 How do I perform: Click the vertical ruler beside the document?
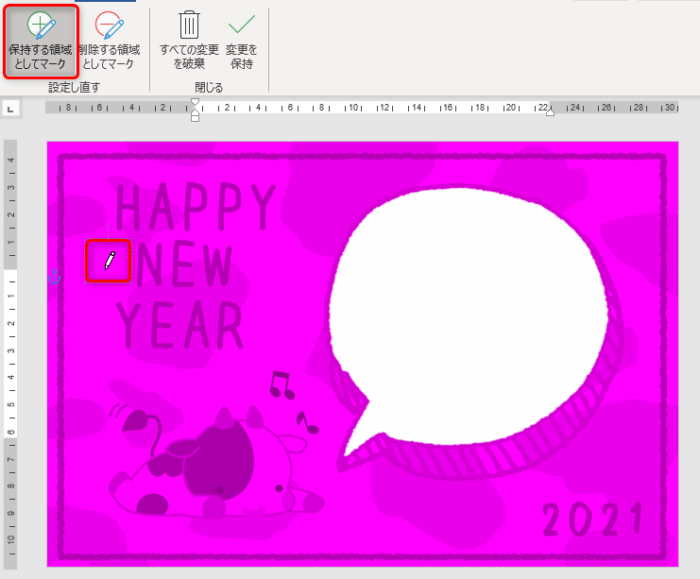(x=10, y=350)
